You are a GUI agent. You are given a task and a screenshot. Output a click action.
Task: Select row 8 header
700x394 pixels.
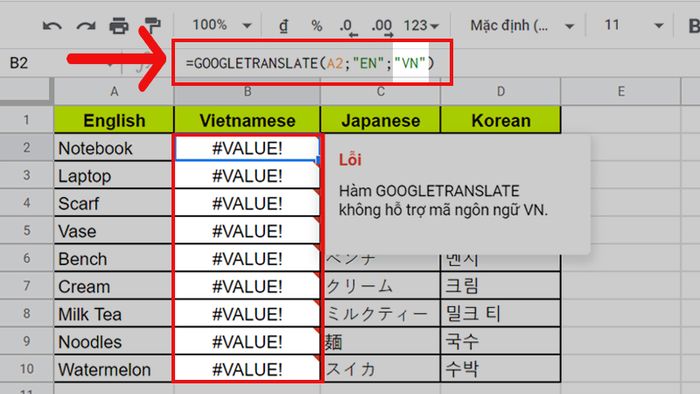tap(27, 313)
